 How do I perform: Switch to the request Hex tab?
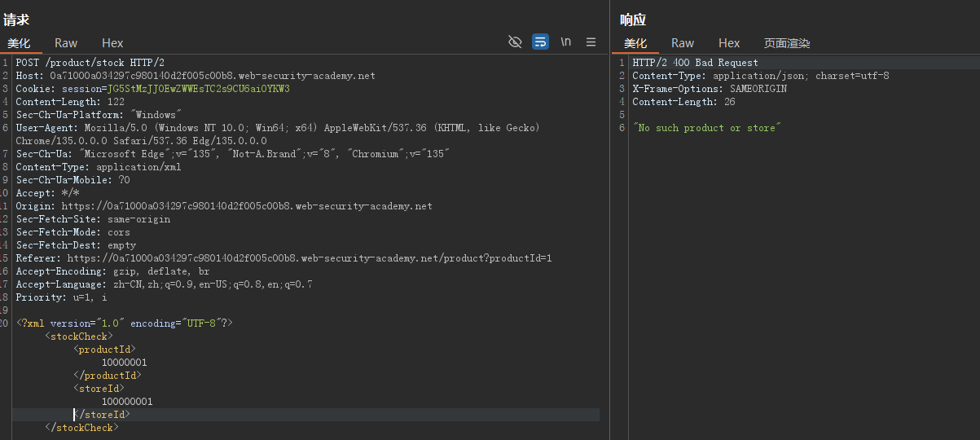(112, 43)
